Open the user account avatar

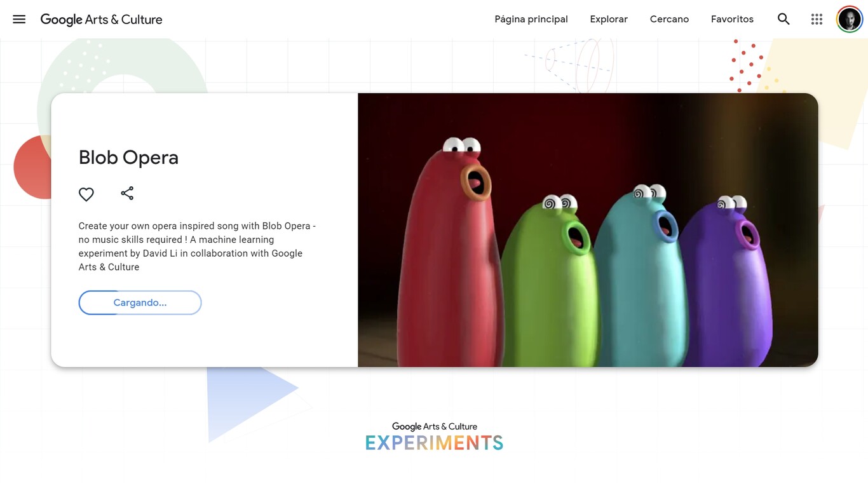pos(850,19)
